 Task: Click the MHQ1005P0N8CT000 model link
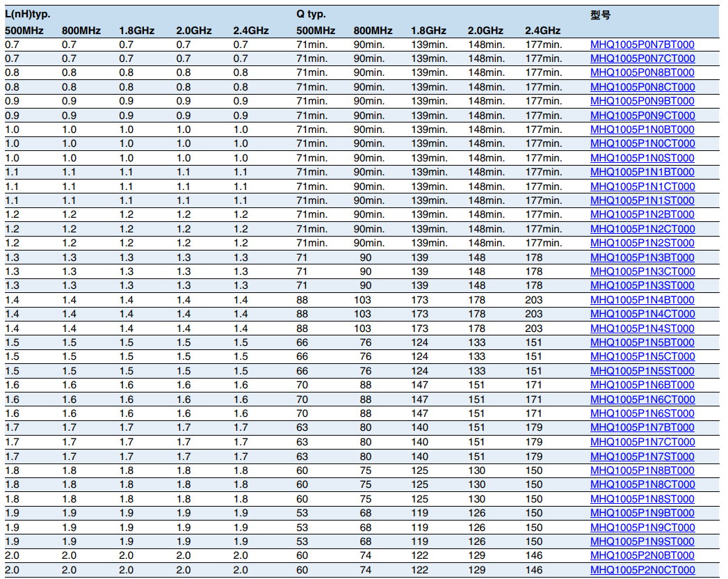pyautogui.click(x=642, y=87)
